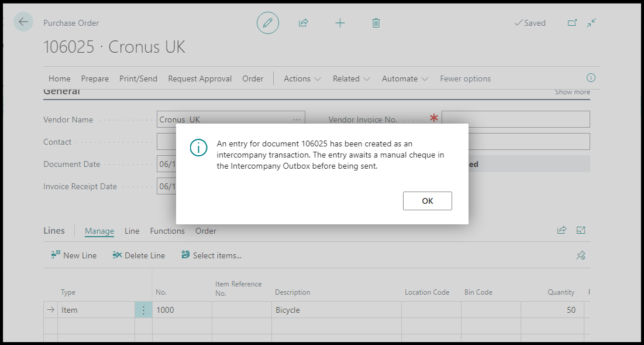This screenshot has height=345, width=644.
Task: Click the row selector arrow of Item line
Action: [50, 310]
